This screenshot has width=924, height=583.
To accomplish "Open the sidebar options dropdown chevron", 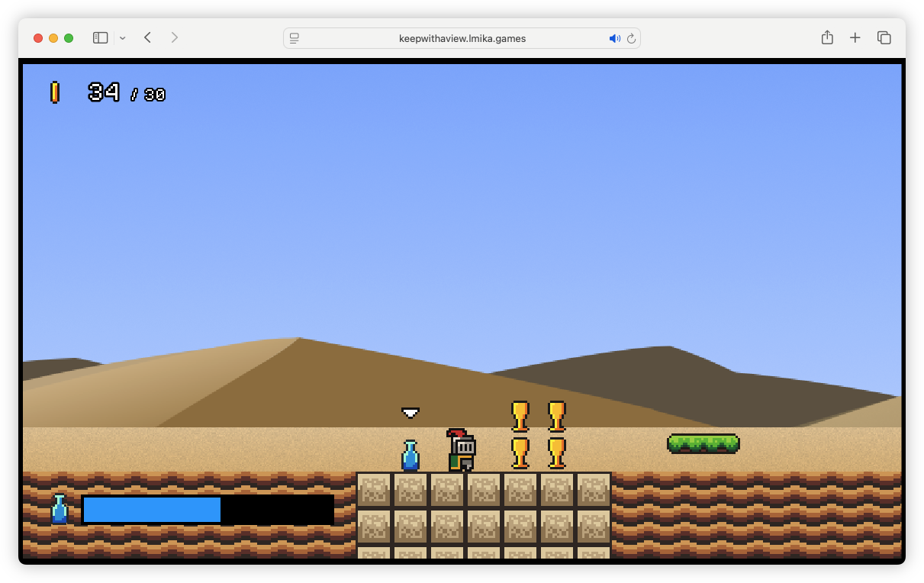I will (122, 38).
